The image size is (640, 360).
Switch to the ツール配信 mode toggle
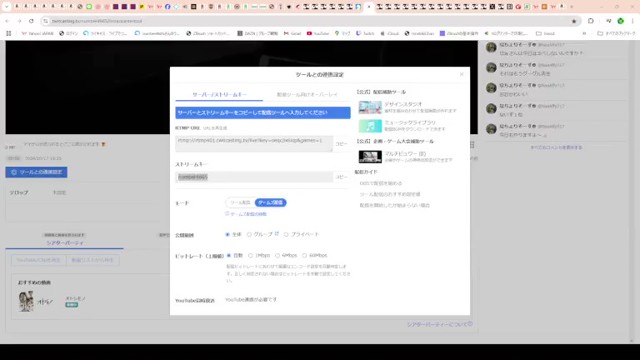pyautogui.click(x=240, y=202)
